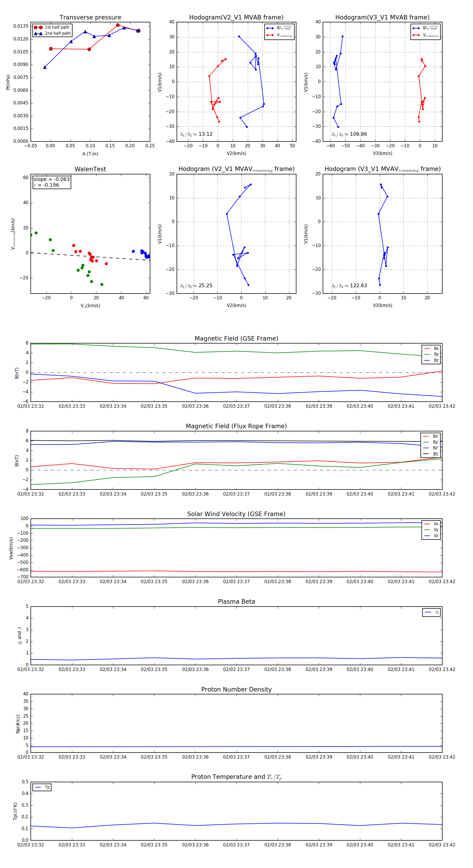Screen dimensions: 473x868
Task: Click the eigenvalue ratio text '25.25'
Action: [x=205, y=286]
